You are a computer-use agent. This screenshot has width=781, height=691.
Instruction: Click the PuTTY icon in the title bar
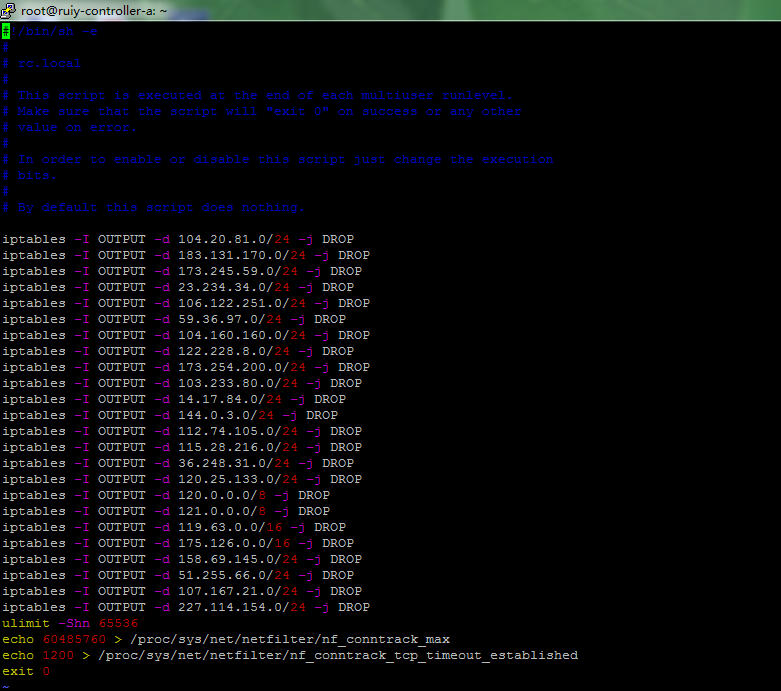point(8,10)
